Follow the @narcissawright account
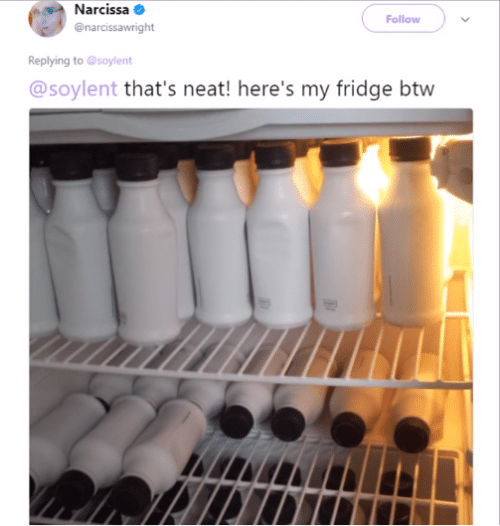 point(403,19)
